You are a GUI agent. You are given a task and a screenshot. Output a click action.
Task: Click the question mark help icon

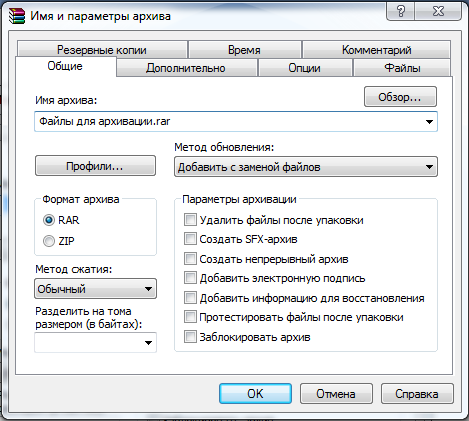tap(401, 11)
